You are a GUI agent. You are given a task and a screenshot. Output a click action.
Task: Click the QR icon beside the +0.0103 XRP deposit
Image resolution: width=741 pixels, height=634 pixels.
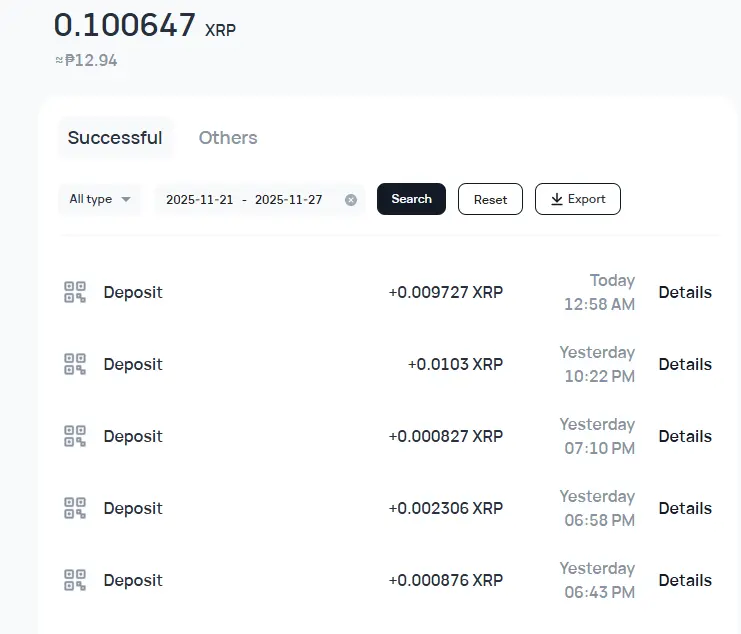click(x=75, y=364)
